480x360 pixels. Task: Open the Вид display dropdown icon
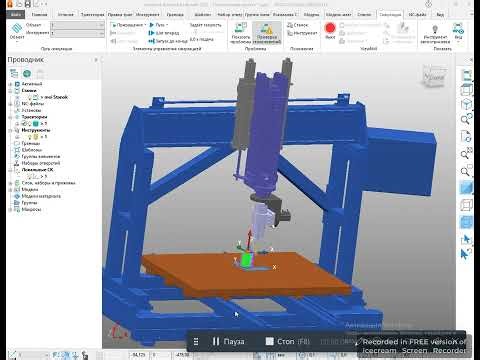(x=458, y=32)
